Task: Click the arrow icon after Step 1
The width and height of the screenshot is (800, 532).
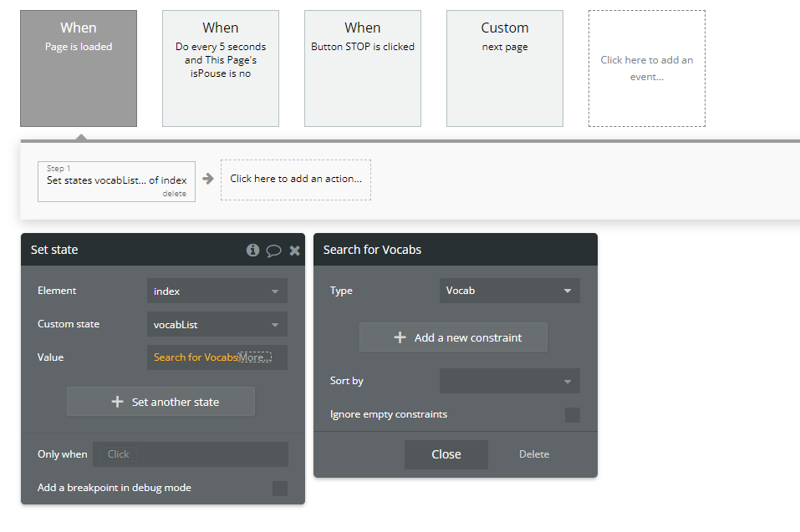Action: [207, 179]
